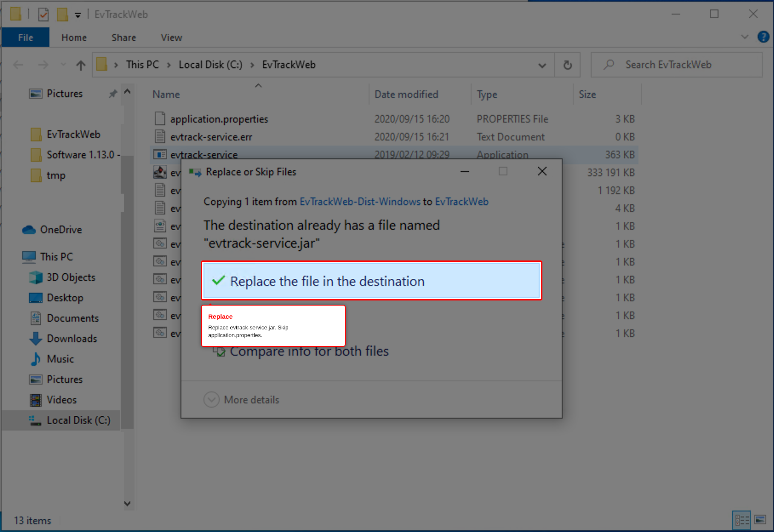The image size is (774, 532).
Task: Choose Replace the file in the destination
Action: 372,281
